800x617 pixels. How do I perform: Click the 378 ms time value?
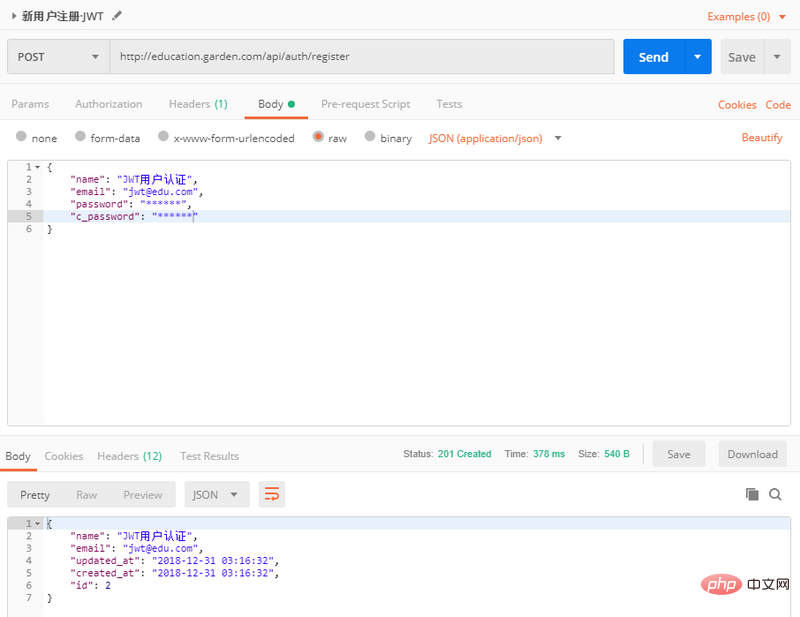click(x=549, y=454)
